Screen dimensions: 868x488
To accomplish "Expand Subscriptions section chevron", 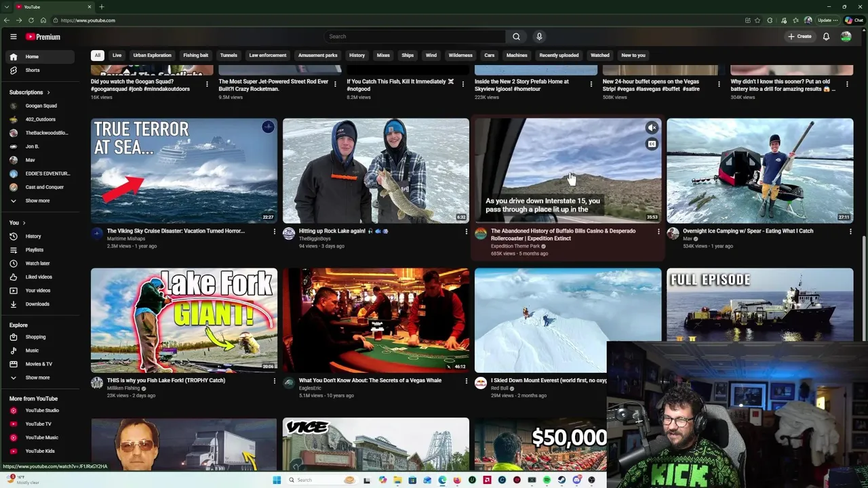I will [x=48, y=92].
